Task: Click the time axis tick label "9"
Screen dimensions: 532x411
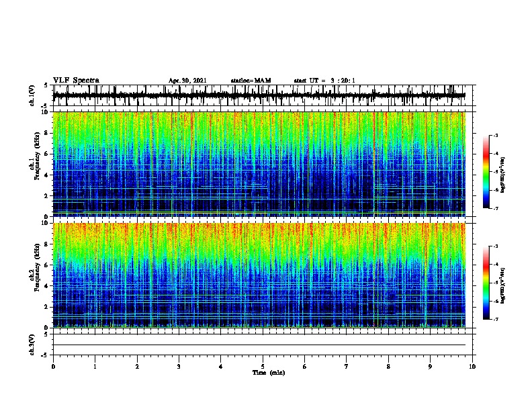Action: [x=430, y=367]
